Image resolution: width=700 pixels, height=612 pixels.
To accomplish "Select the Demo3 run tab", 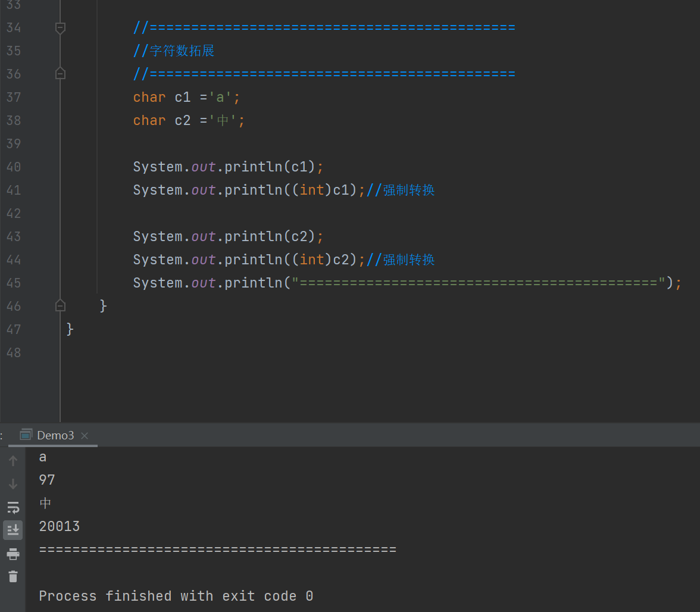I will [55, 435].
